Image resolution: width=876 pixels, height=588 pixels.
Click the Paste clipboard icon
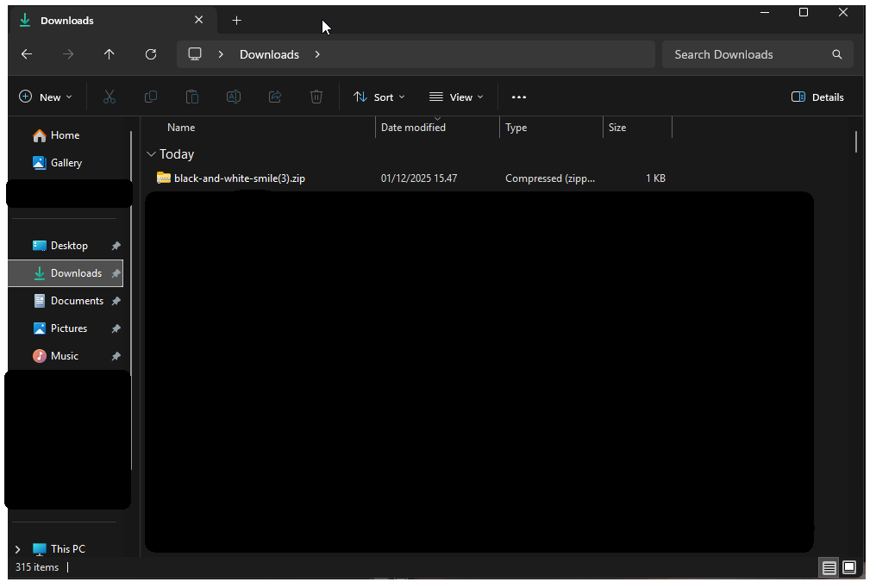click(192, 97)
